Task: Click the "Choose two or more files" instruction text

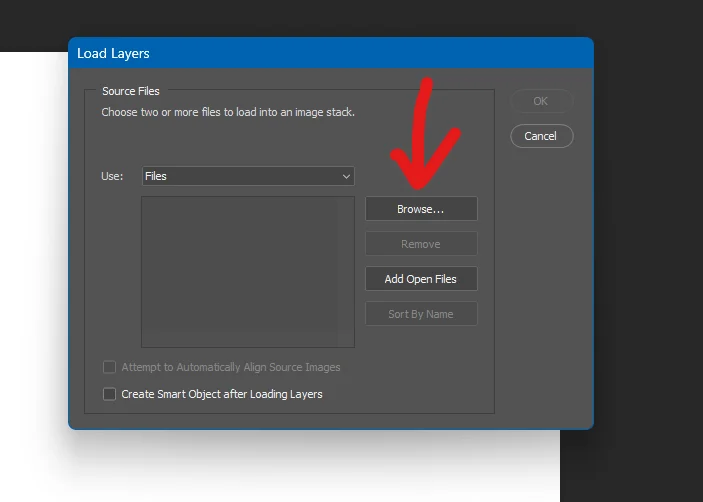Action: coord(228,112)
